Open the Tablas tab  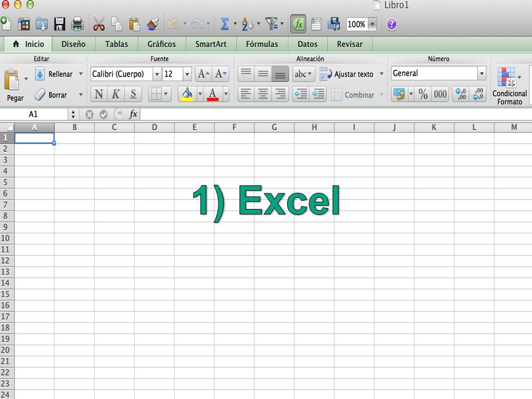click(116, 44)
